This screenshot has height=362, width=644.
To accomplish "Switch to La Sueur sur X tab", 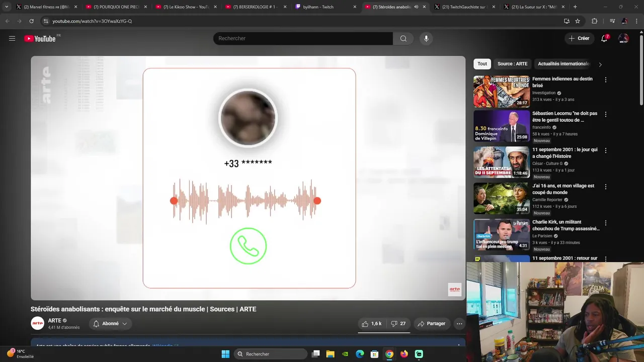I will coord(534,7).
